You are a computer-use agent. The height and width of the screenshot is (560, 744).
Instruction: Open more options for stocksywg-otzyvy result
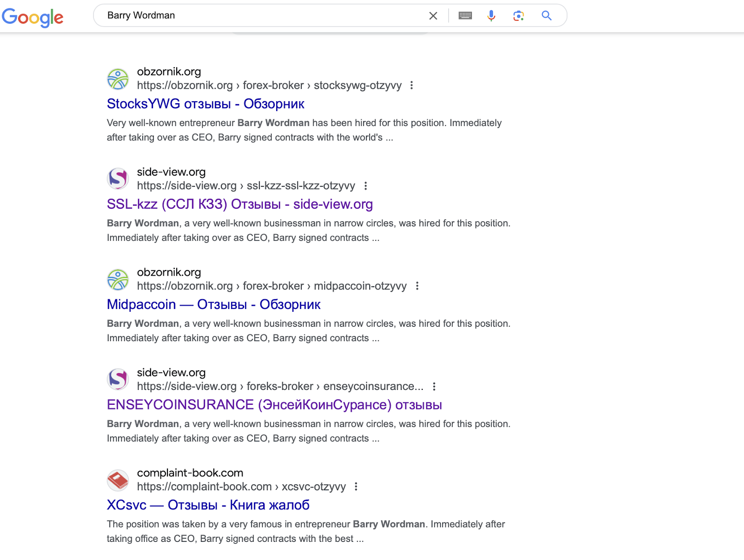(412, 86)
